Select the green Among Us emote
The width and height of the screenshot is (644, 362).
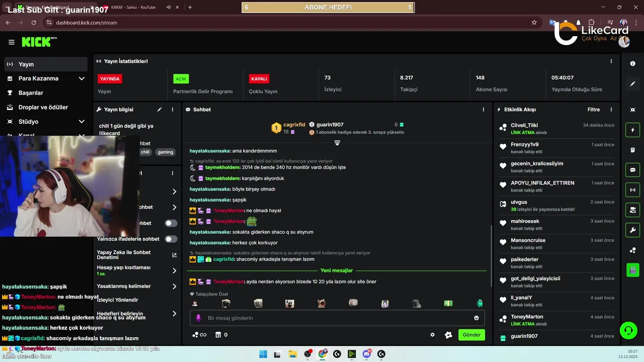click(480, 303)
